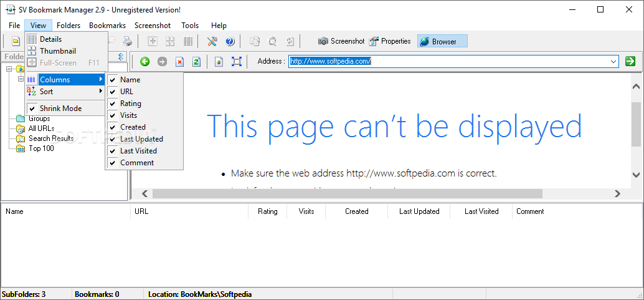This screenshot has width=644, height=300.
Task: Collapse the top-level tree node minus box
Action: [9, 69]
